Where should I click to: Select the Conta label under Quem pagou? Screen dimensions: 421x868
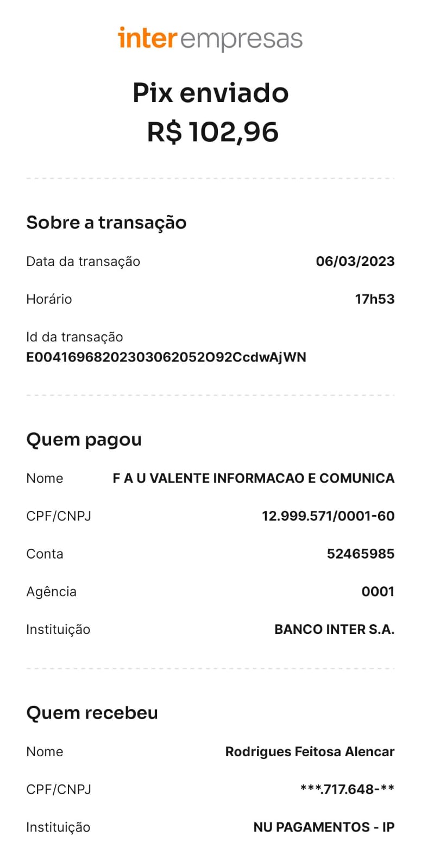coord(45,554)
